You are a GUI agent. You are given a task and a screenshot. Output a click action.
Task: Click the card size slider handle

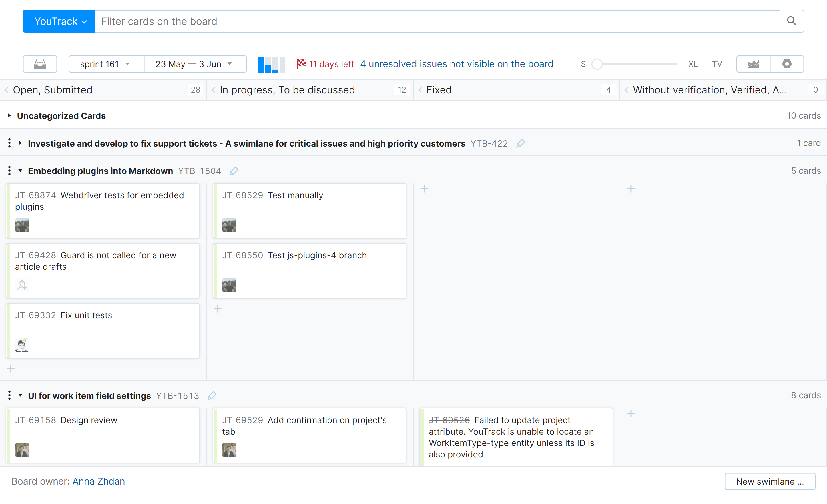click(x=597, y=64)
